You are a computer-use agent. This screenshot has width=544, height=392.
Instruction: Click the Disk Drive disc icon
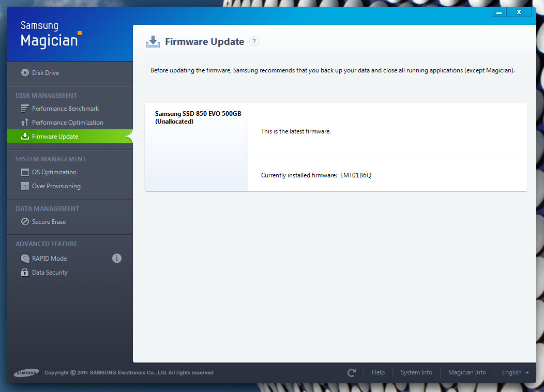click(x=25, y=73)
